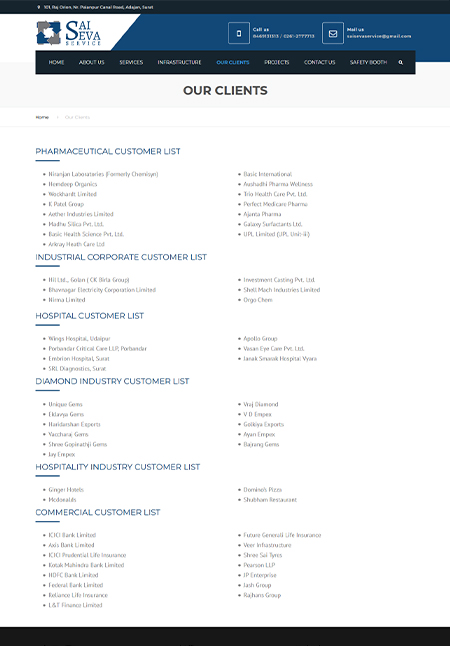Open the Projects menu item
Screen dimensions: 450x646
pyautogui.click(x=277, y=63)
